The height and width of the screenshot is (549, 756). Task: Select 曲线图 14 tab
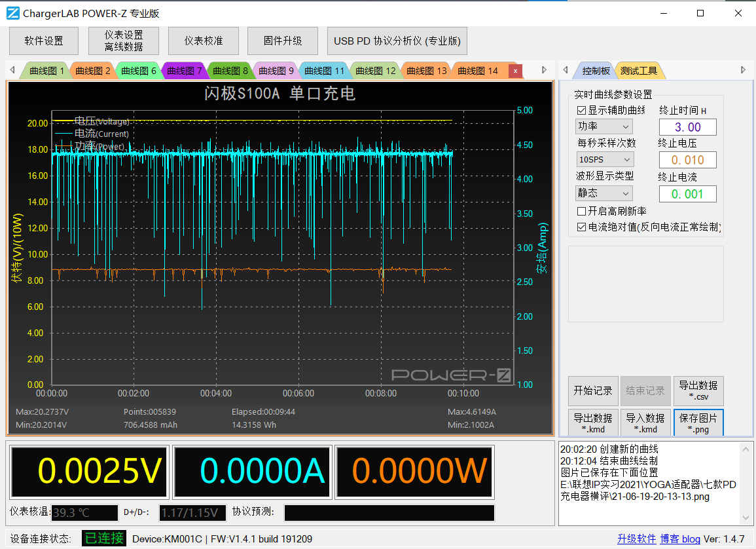477,71
